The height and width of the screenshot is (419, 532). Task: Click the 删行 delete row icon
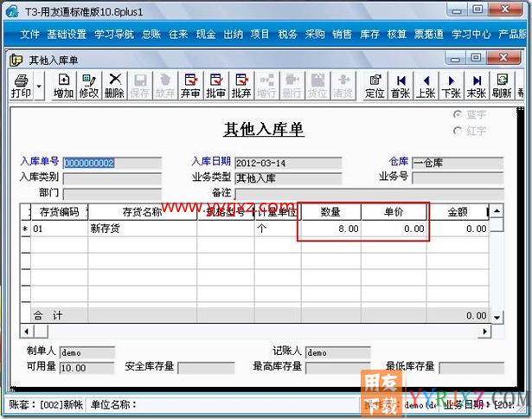pos(292,86)
